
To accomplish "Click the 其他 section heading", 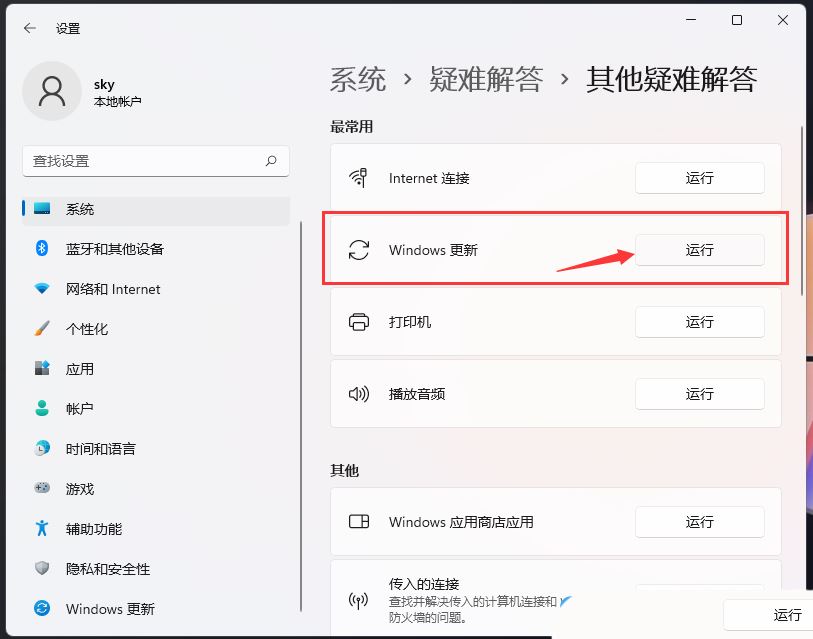I will pos(344,470).
